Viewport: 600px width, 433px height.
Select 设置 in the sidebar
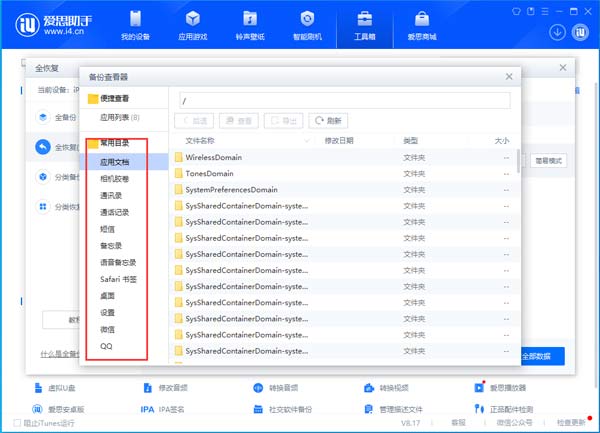[x=107, y=313]
